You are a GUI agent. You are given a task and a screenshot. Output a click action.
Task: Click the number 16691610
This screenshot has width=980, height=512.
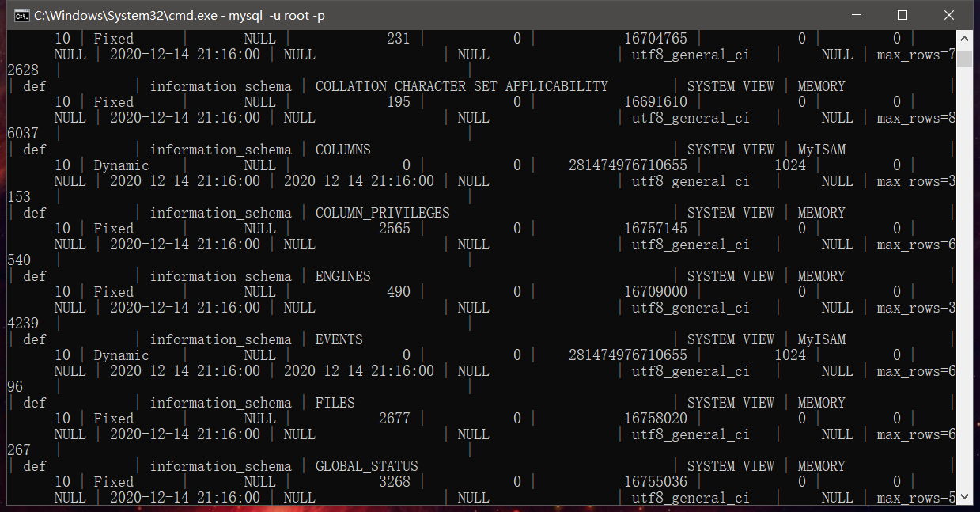[x=656, y=102]
